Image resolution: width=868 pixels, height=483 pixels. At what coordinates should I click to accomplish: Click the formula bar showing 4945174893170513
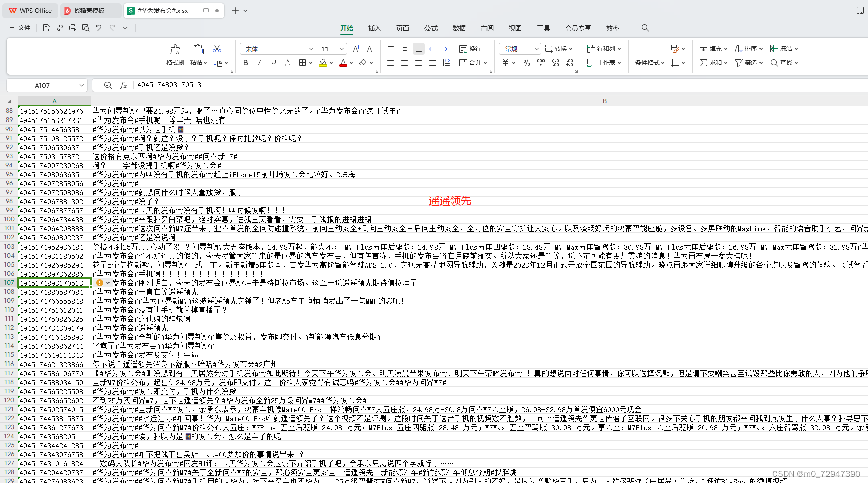click(x=500, y=85)
